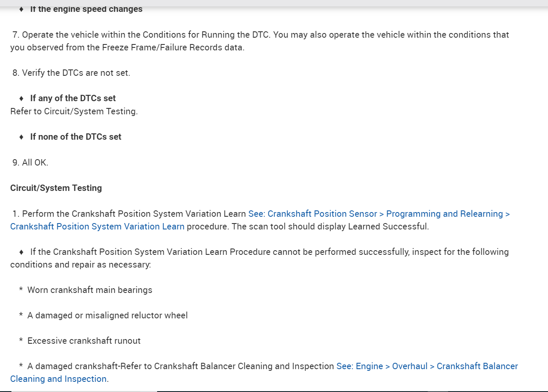Open the Engine Overhaul Crankshaft Balancer link
548x392 pixels.
coord(427,366)
